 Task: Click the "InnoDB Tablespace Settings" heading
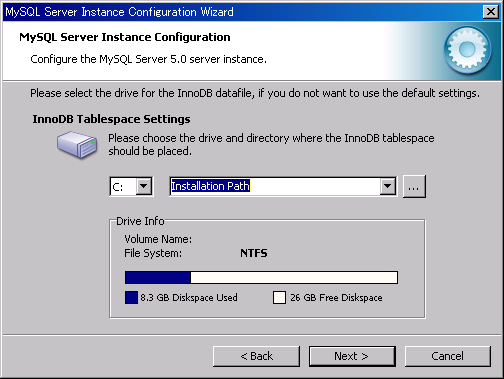click(111, 119)
